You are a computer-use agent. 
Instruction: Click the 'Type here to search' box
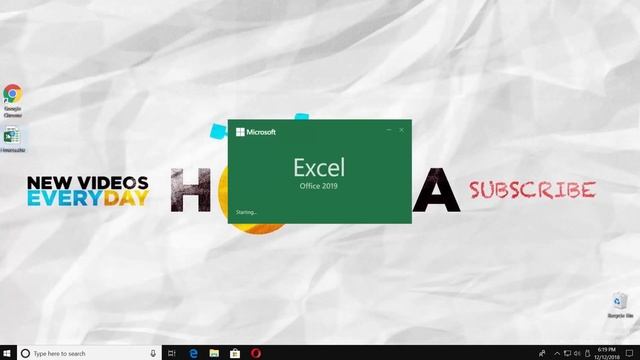[x=89, y=353]
